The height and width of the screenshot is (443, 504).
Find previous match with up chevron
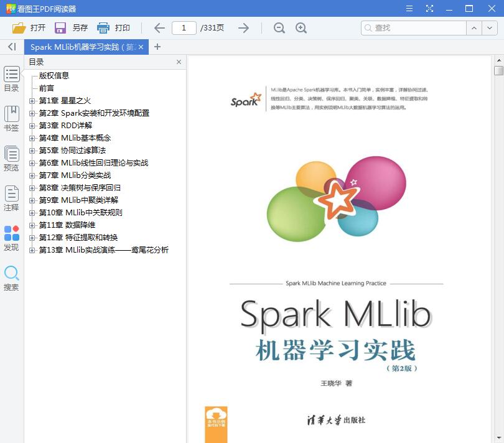click(x=474, y=28)
